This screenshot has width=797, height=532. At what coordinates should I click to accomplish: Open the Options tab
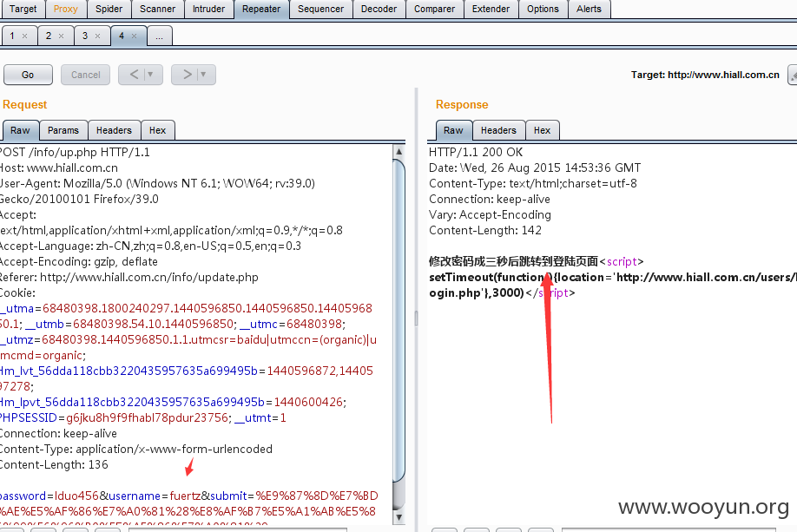[543, 10]
